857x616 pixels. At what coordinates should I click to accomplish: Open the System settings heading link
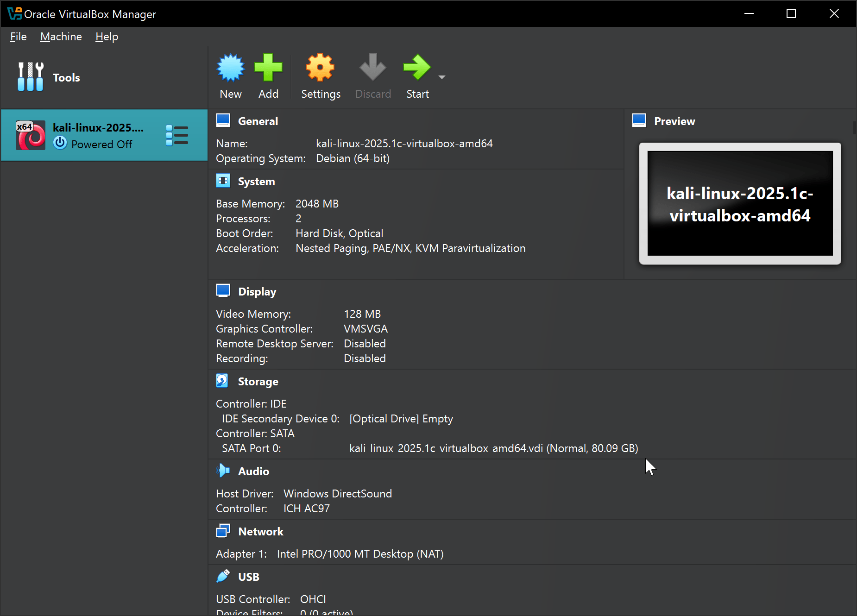[x=257, y=182]
